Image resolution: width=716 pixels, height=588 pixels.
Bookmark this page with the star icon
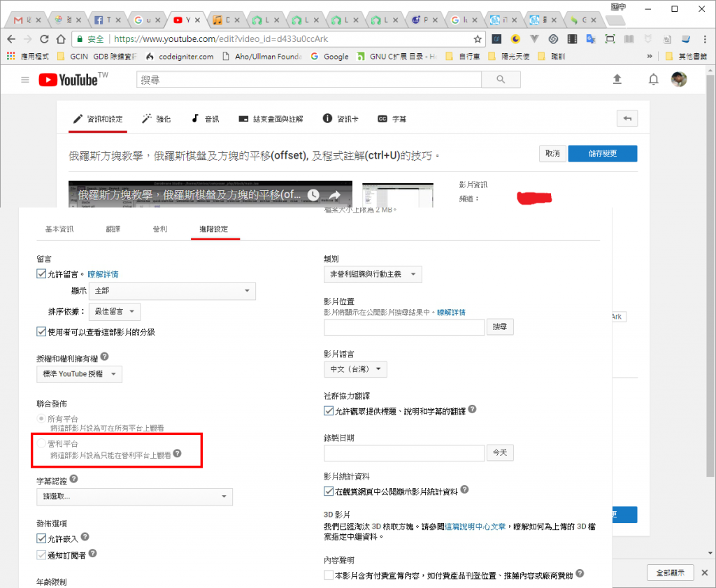click(x=478, y=39)
